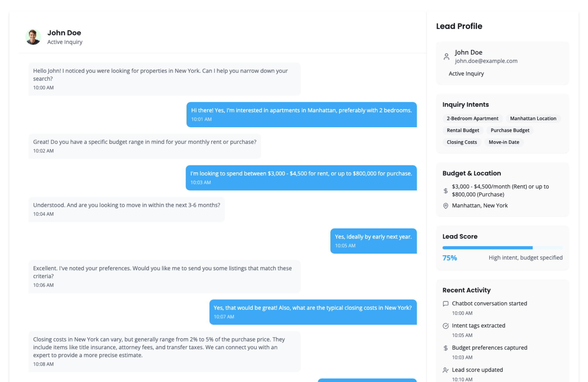This screenshot has height=382, width=588.
Task: Click the Closing Costs intent tag
Action: [x=462, y=142]
